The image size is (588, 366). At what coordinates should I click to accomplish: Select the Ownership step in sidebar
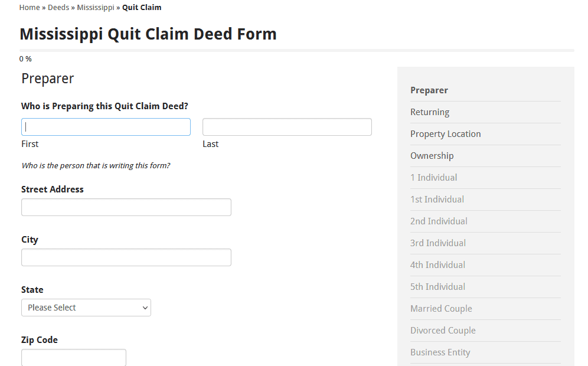click(432, 155)
